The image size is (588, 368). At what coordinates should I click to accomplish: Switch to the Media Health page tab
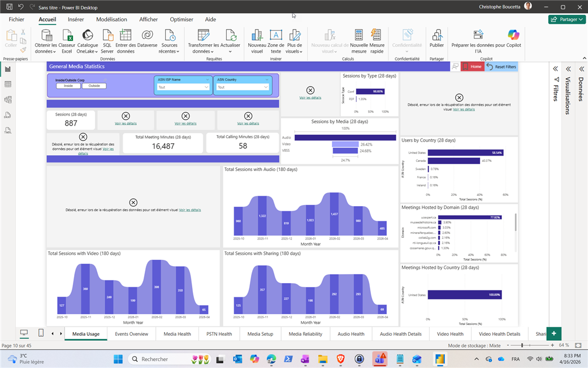tap(177, 334)
